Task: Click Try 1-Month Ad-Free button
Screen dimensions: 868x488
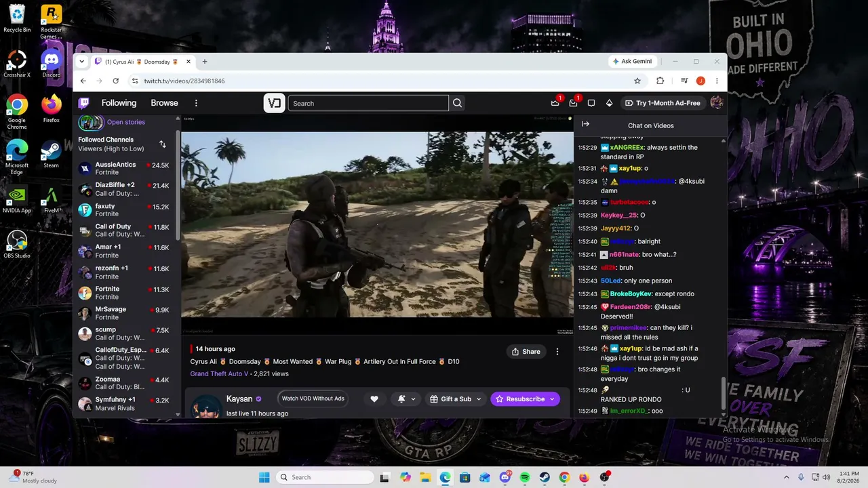Action: click(663, 103)
